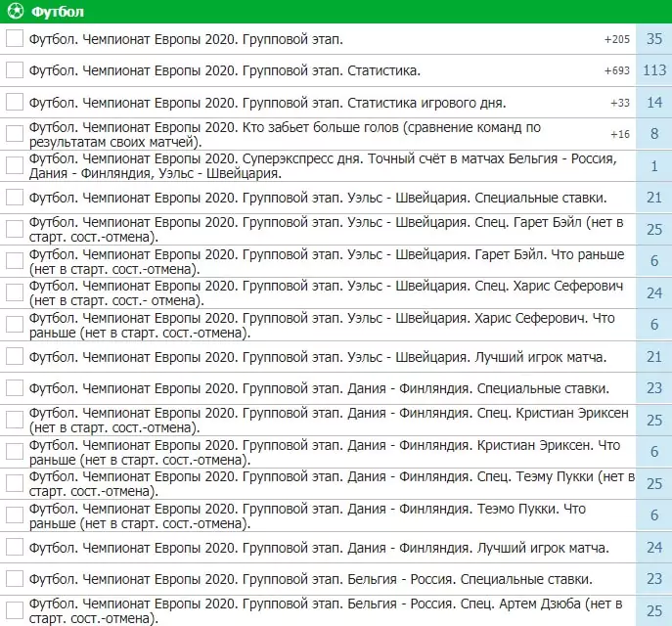
Task: Tick checkbox for 'Харис Сеферович. Что раньше' row
Action: tap(15, 325)
